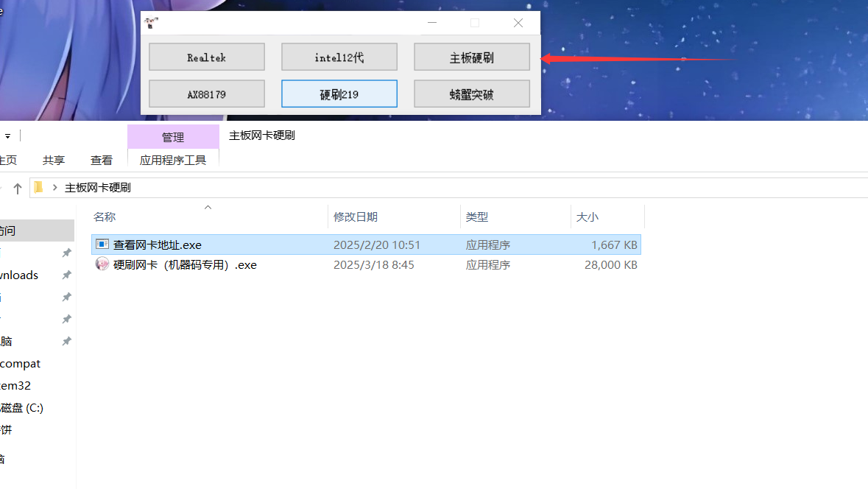Click the 螃蟹突破 button
The image size is (868, 489).
pyautogui.click(x=471, y=94)
